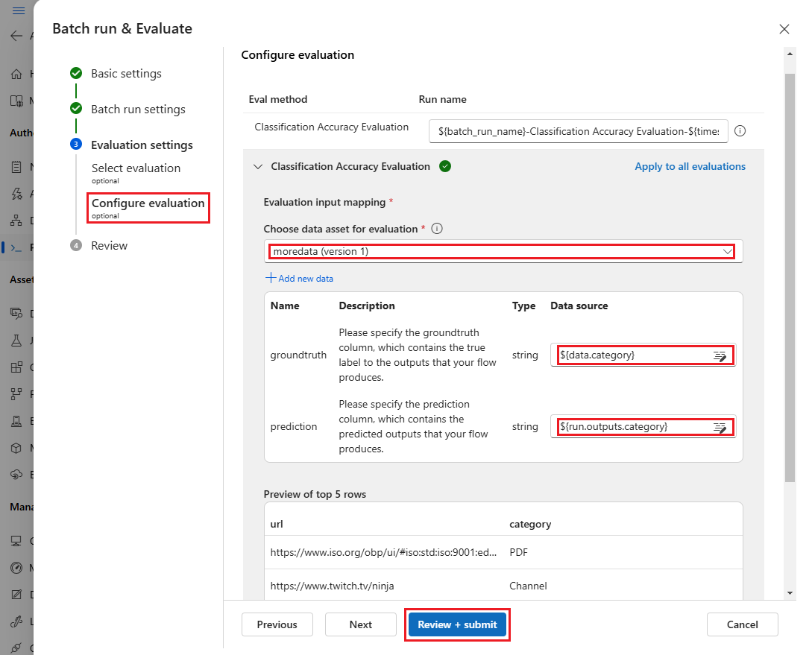Jump to the Review step
The width and height of the screenshot is (812, 655).
click(109, 246)
